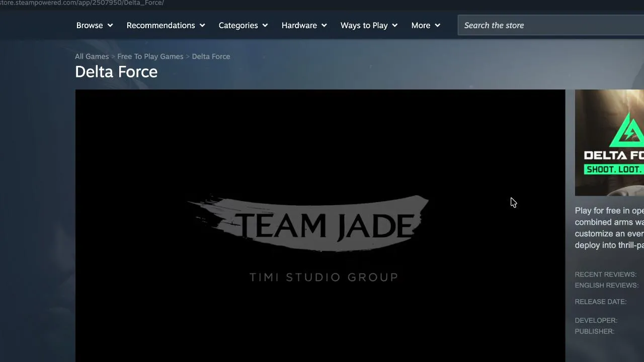Image resolution: width=644 pixels, height=362 pixels.
Task: Click the Publisher label
Action: coord(595,331)
